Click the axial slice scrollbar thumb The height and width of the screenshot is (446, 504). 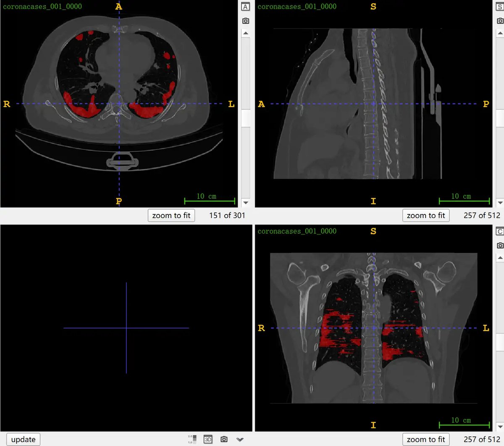coord(246,118)
